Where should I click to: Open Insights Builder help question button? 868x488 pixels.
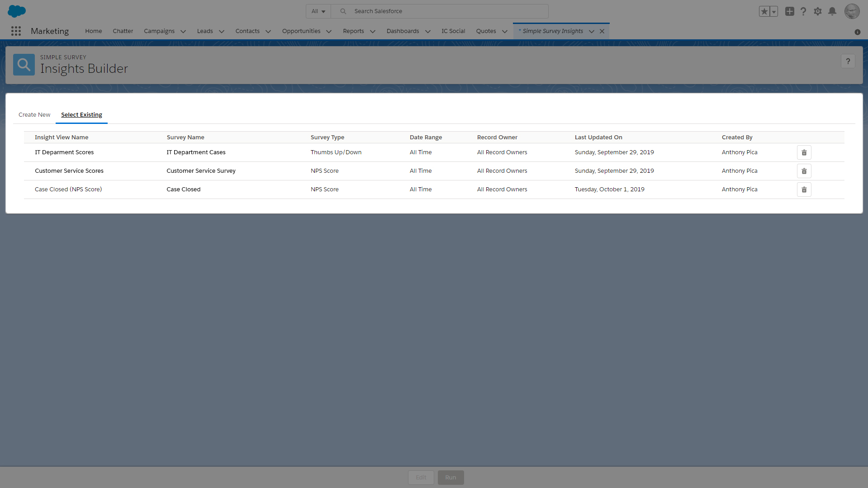tap(848, 61)
